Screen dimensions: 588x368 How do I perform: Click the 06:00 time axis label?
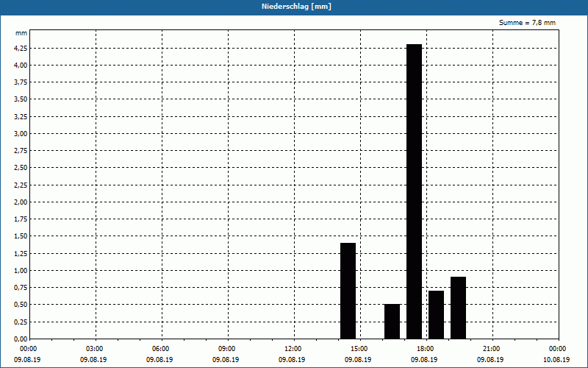pyautogui.click(x=160, y=349)
